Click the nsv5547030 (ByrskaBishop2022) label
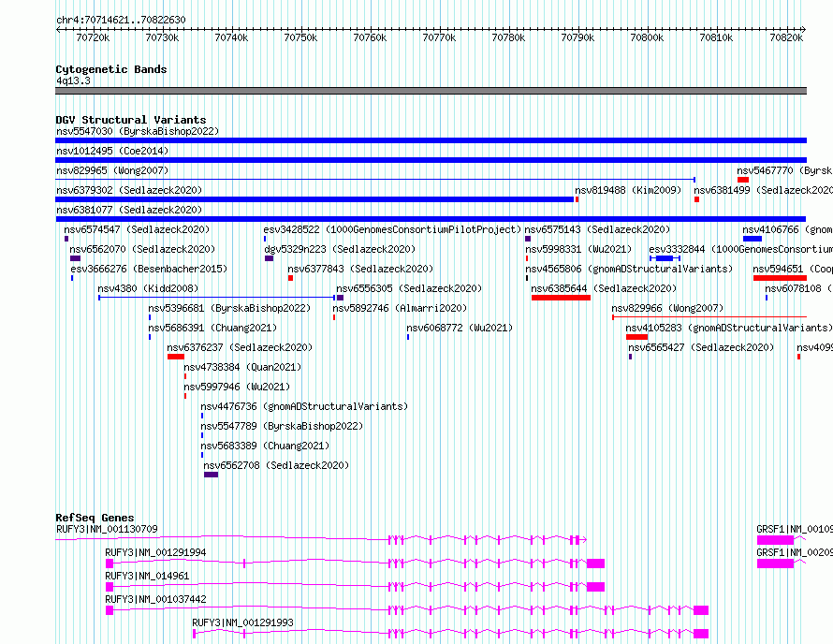This screenshot has width=833, height=644. coord(138,131)
